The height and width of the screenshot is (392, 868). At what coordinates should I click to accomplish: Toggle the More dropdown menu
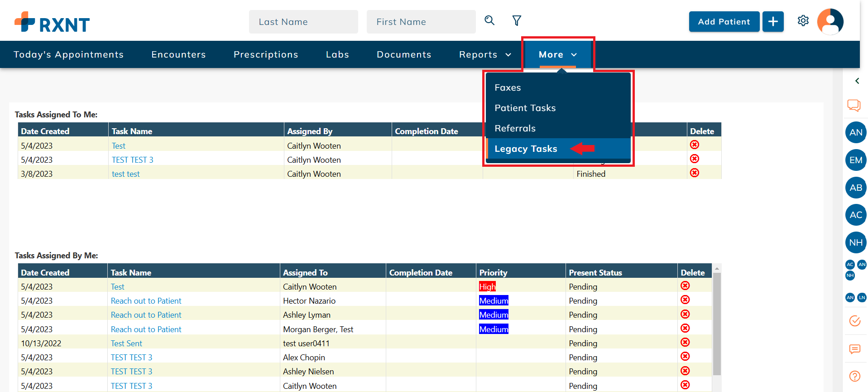pyautogui.click(x=558, y=54)
